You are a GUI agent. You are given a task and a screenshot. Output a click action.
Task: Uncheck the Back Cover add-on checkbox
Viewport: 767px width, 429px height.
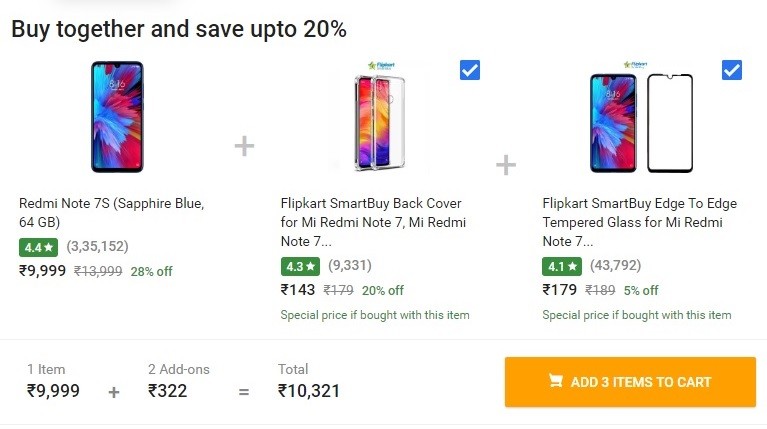470,70
